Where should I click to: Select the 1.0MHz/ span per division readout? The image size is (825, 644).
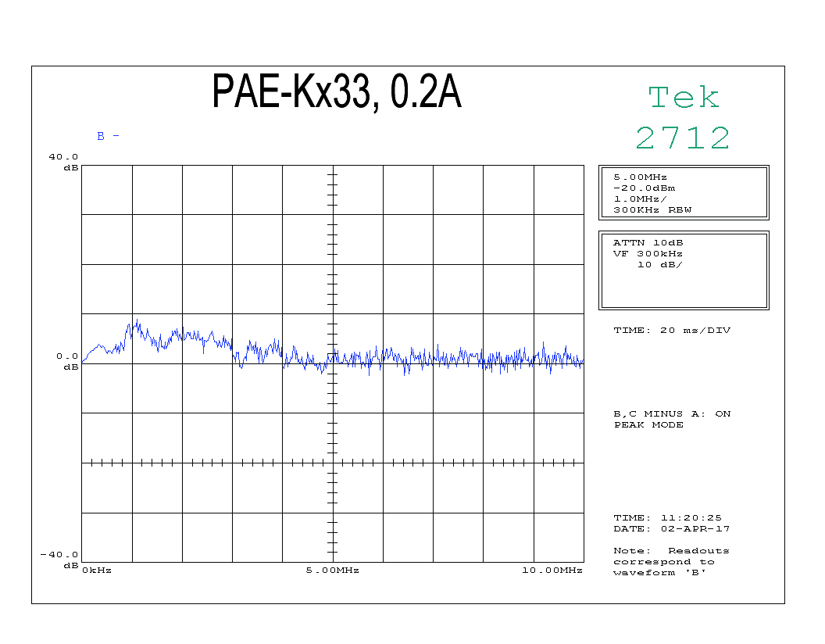click(x=640, y=199)
